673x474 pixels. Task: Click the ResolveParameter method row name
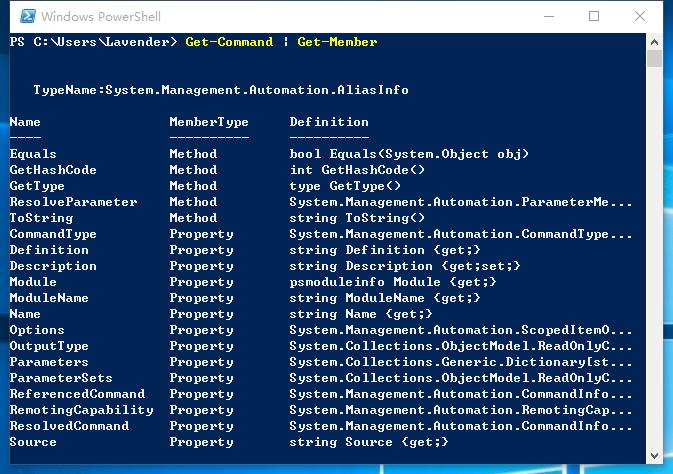tap(73, 202)
